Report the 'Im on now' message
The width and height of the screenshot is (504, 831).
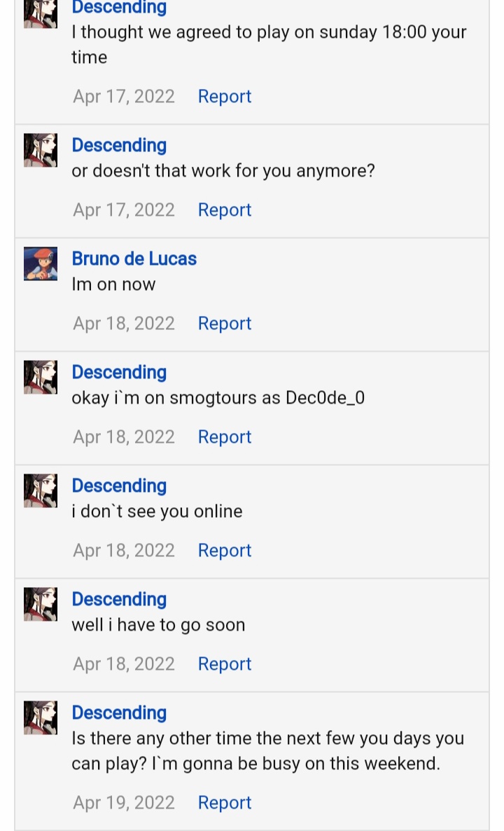[x=225, y=323]
